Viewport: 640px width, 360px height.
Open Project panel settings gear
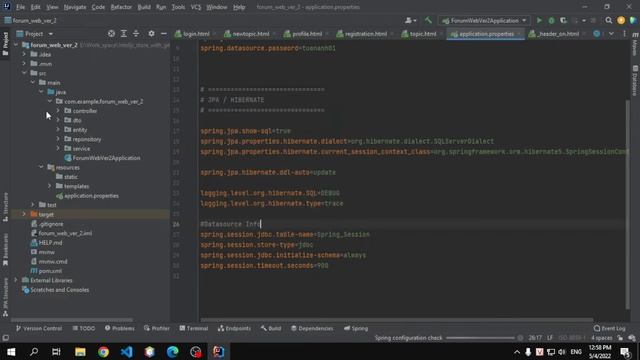click(x=151, y=33)
